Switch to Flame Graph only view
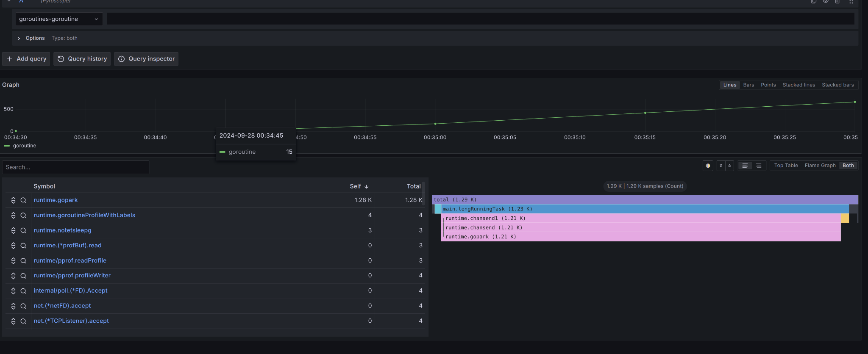868x354 pixels. [x=820, y=166]
